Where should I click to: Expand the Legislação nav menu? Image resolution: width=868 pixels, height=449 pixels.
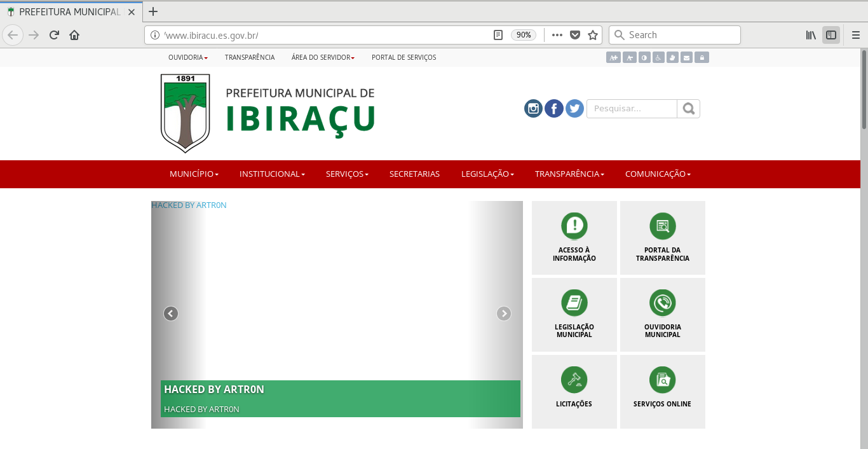pyautogui.click(x=487, y=174)
